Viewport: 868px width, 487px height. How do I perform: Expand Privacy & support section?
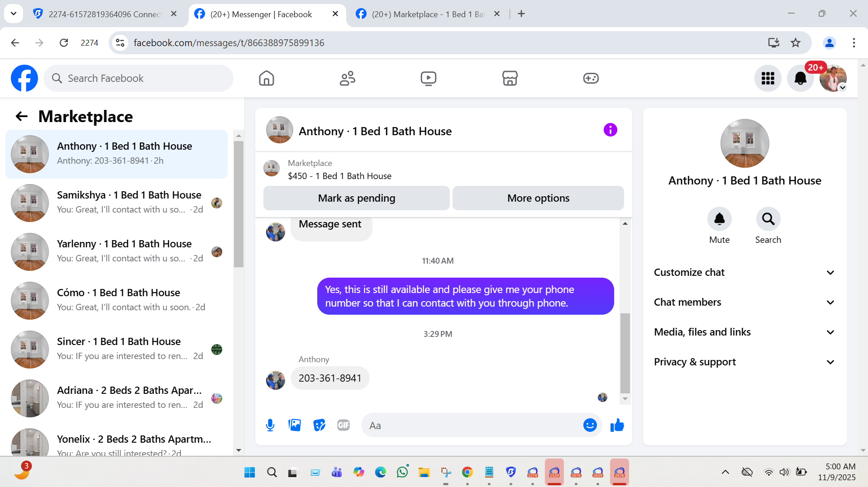coord(744,362)
